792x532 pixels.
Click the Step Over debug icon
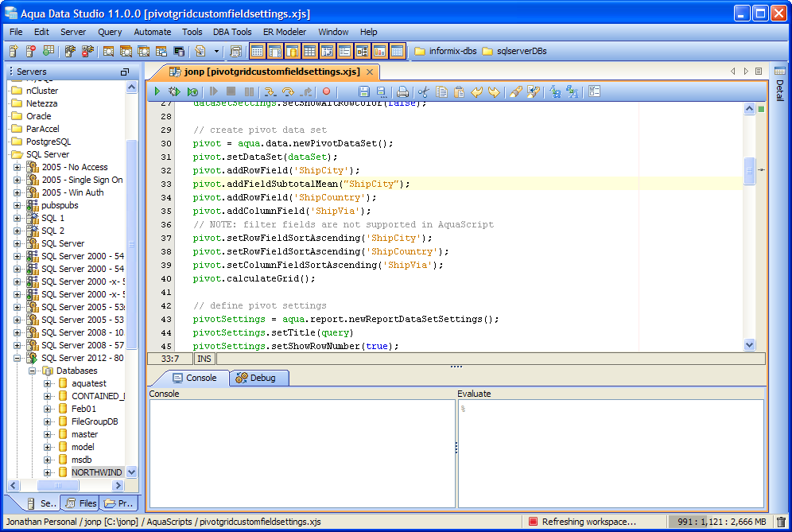pyautogui.click(x=288, y=92)
